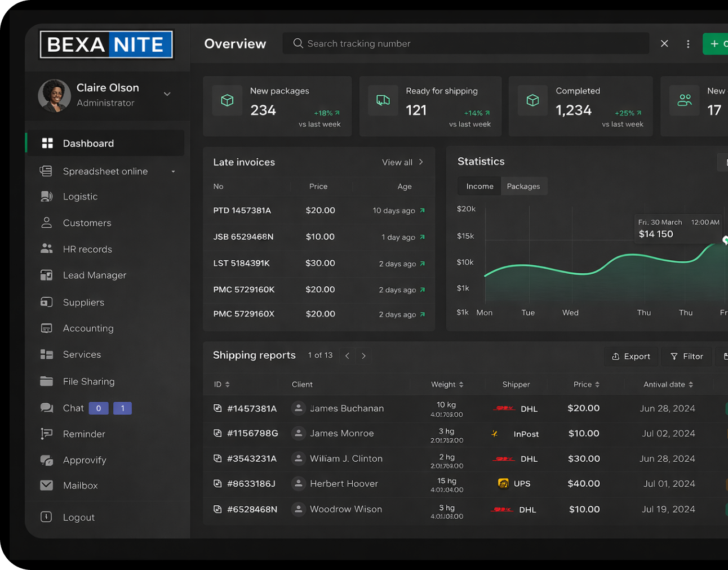Clear search with the X icon
The image size is (728, 570).
point(664,44)
